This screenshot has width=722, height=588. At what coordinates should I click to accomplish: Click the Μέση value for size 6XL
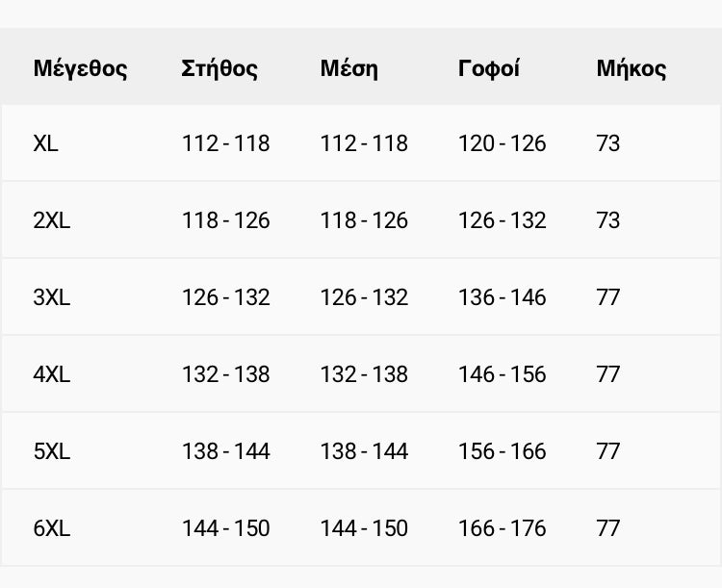pos(364,528)
